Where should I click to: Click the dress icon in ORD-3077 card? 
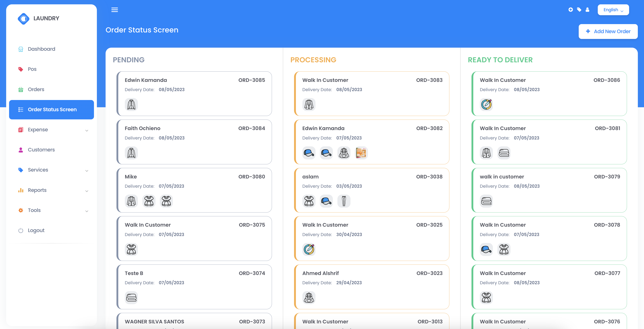click(486, 297)
